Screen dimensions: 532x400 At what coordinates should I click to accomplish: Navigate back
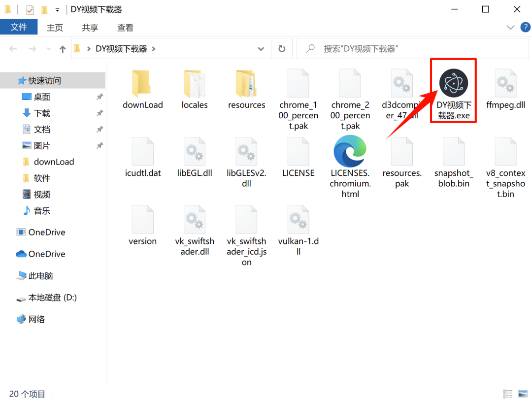tap(13, 49)
